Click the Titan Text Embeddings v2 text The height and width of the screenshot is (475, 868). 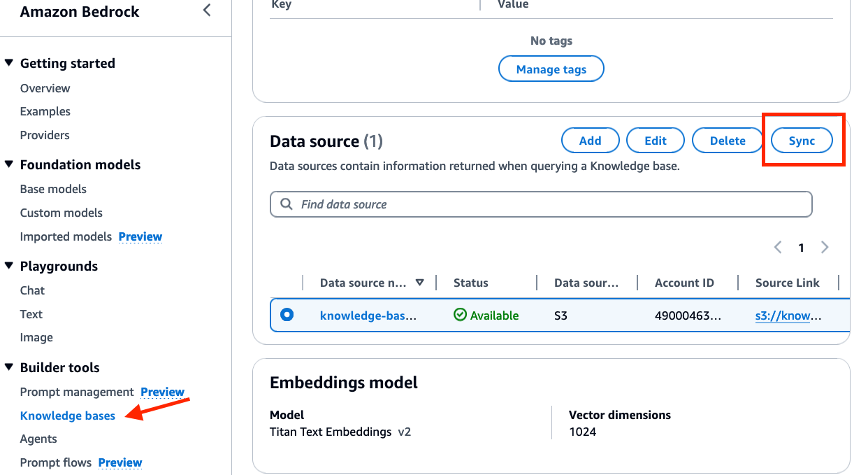(x=340, y=432)
